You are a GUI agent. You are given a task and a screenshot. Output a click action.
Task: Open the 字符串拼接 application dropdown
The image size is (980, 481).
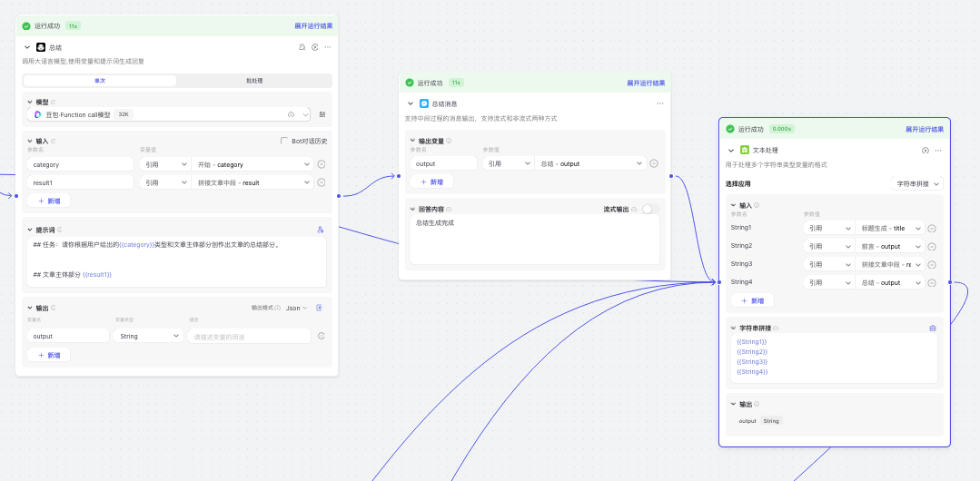(x=916, y=183)
